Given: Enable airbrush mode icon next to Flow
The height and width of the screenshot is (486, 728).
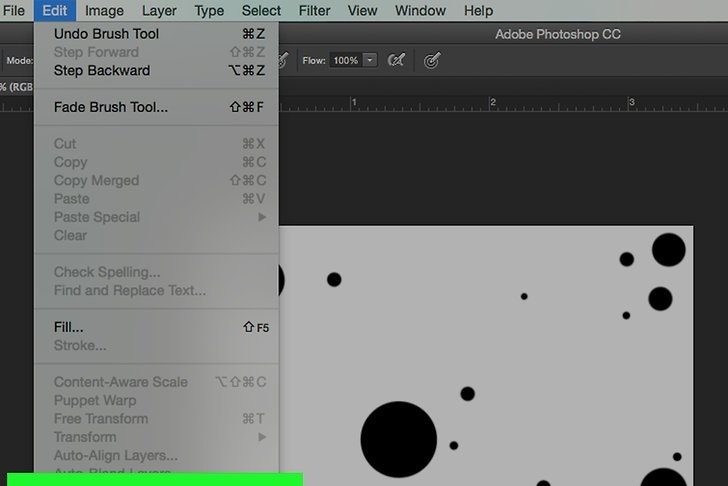Looking at the screenshot, I should (x=396, y=60).
